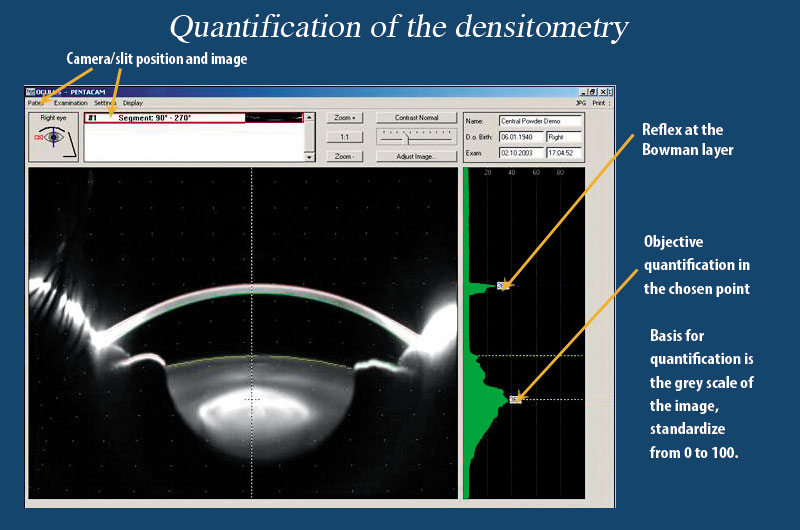This screenshot has width=800, height=530.
Task: Click the contrast slider handle
Action: coord(408,139)
